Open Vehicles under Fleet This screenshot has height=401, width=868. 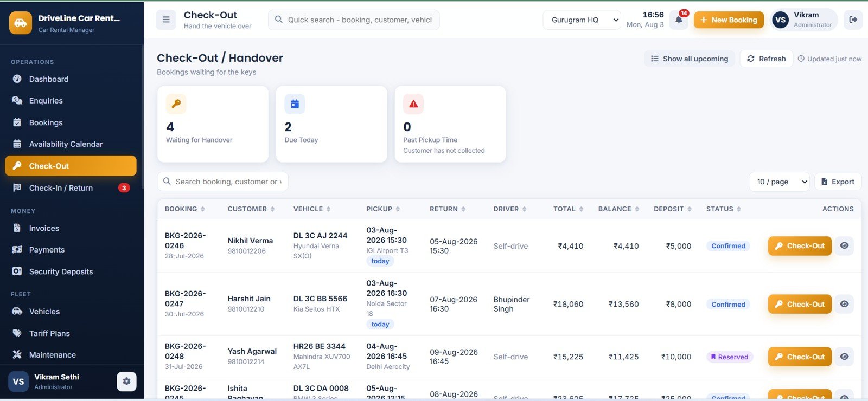[x=71, y=312]
